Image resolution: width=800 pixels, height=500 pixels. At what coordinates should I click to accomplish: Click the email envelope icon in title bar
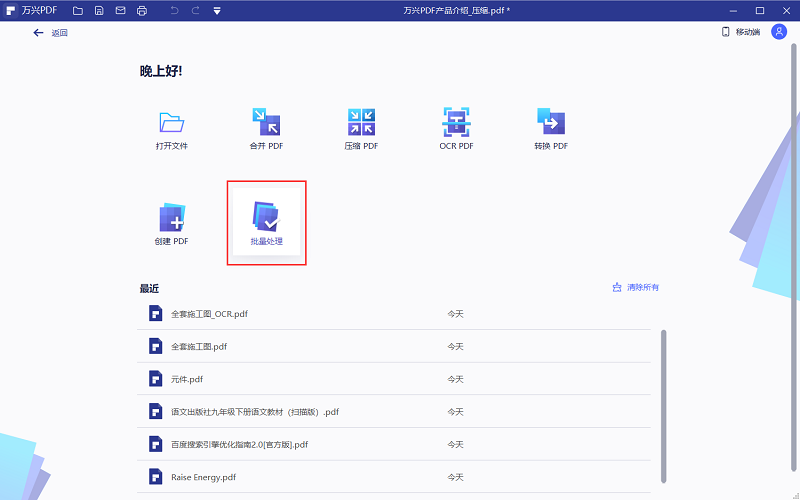(x=120, y=10)
